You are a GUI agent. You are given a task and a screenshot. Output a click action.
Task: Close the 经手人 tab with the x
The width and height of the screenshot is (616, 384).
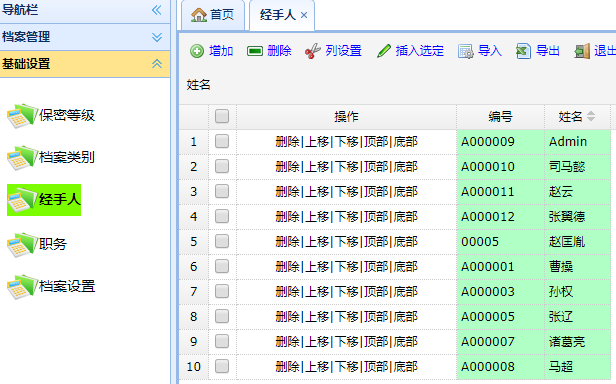(304, 15)
